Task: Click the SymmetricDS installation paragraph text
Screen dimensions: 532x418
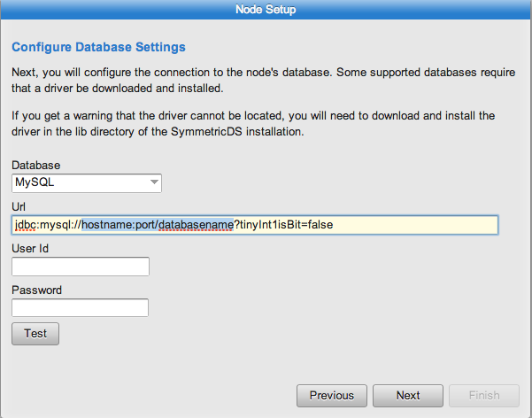Action: 253,124
